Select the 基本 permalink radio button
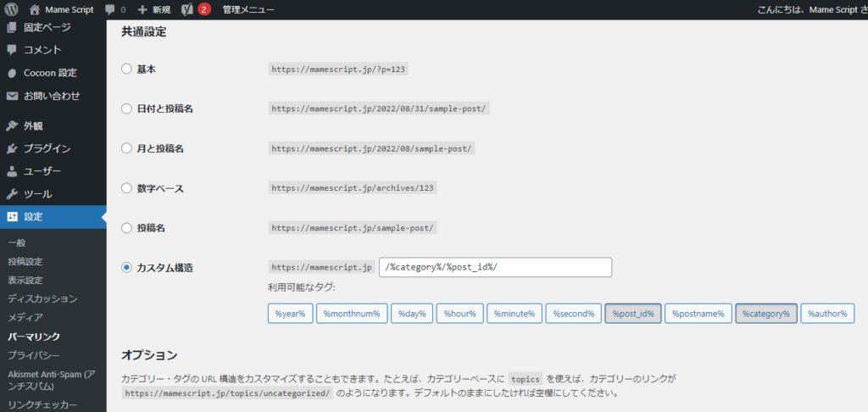This screenshot has width=868, height=412. (126, 69)
